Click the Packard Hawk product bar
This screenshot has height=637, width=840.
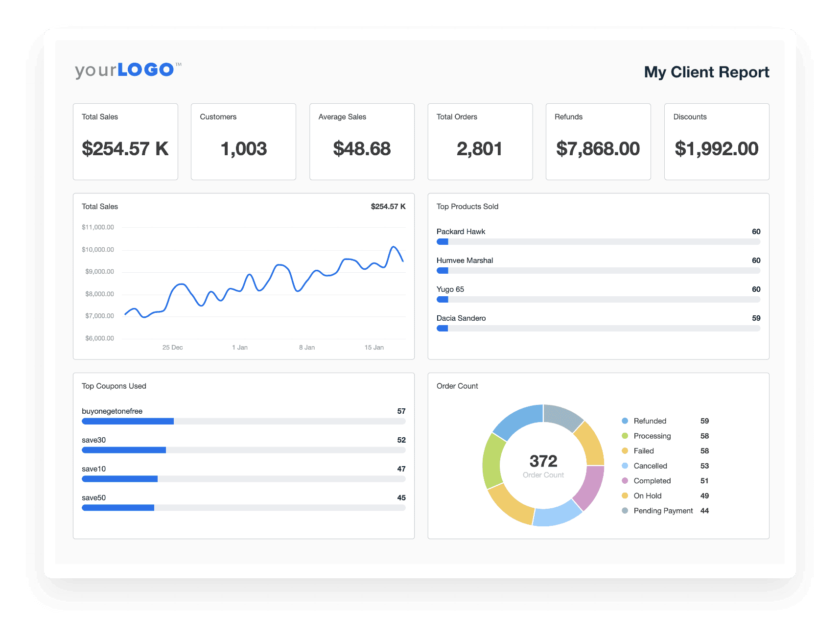pos(598,242)
